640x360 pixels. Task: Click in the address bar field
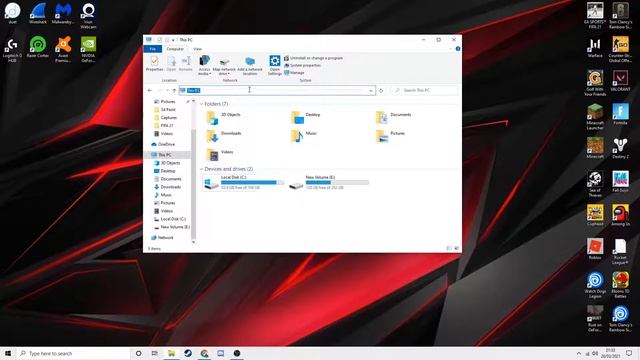[277, 90]
